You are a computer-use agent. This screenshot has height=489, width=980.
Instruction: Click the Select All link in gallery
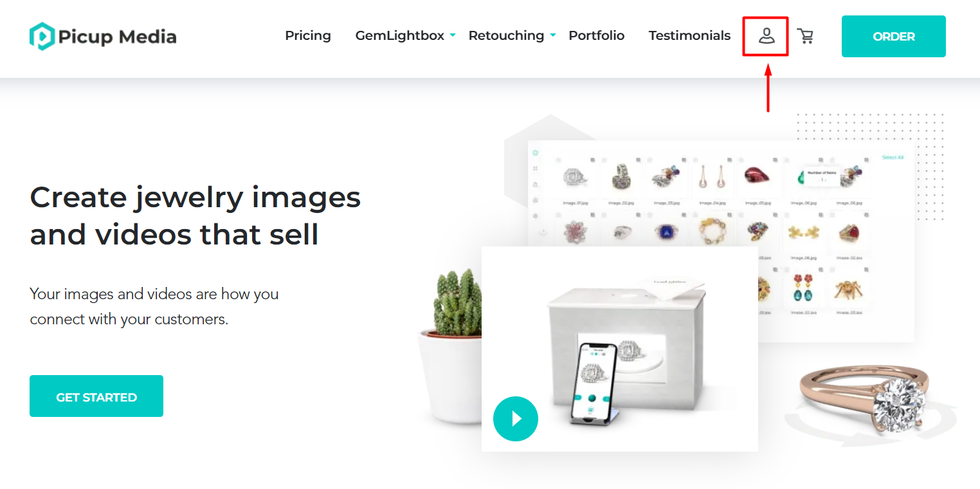click(893, 158)
